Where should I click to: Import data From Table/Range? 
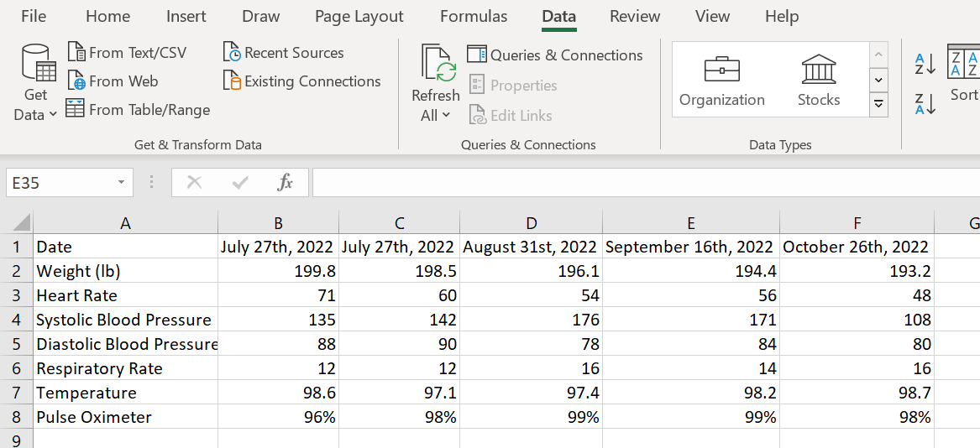[x=138, y=110]
